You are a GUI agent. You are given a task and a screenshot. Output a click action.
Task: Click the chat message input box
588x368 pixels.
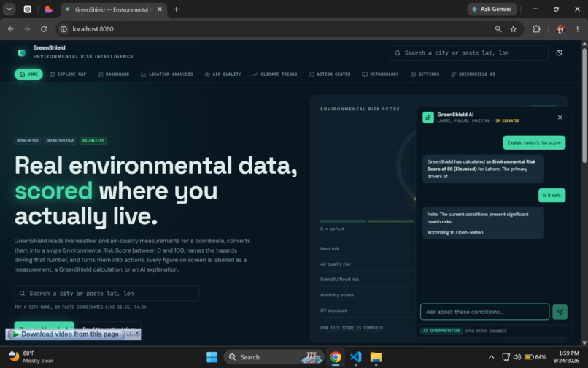coord(484,312)
